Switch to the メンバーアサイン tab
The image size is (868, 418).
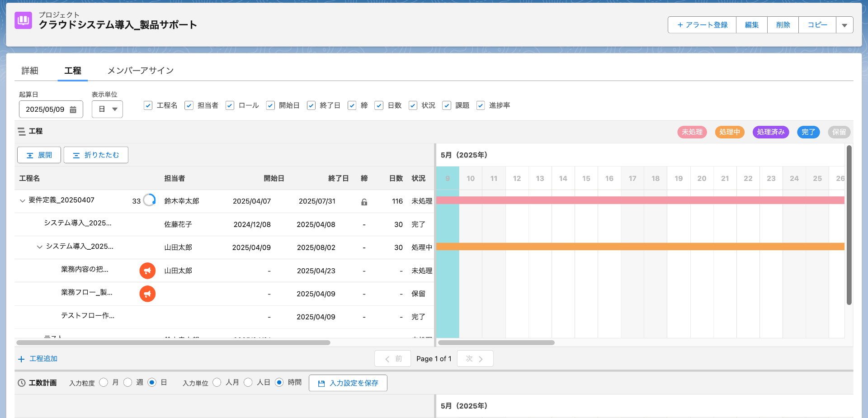pyautogui.click(x=140, y=71)
